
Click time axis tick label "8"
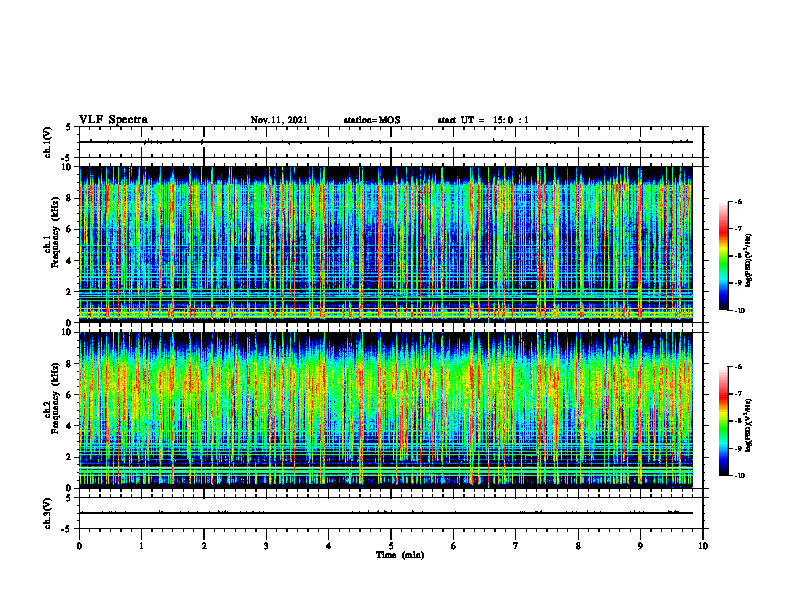(x=578, y=546)
